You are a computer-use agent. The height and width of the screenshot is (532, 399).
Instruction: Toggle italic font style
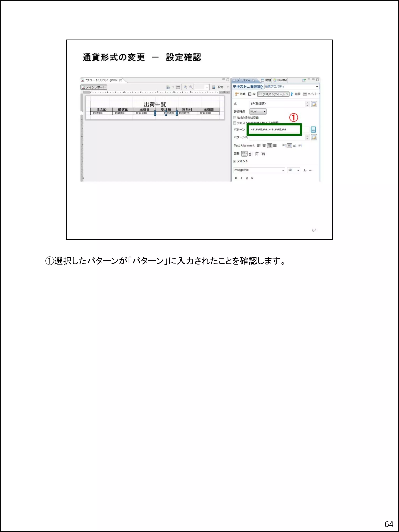coord(241,178)
